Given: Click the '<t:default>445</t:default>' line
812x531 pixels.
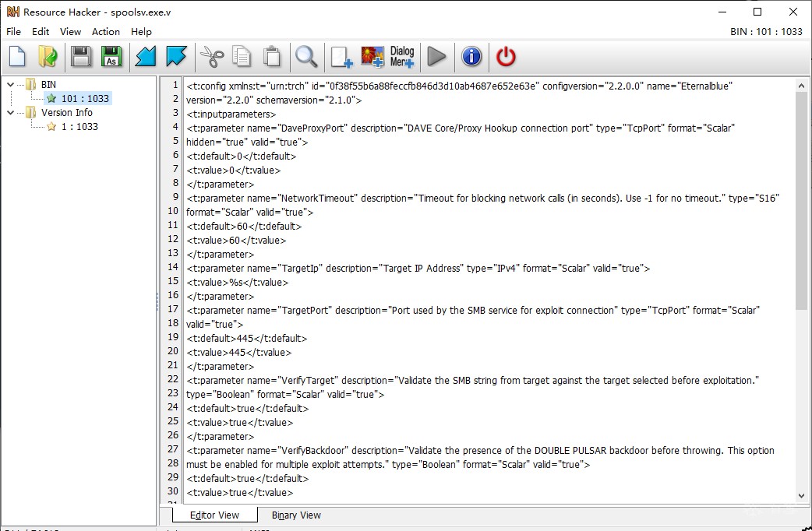Looking at the screenshot, I should (246, 338).
